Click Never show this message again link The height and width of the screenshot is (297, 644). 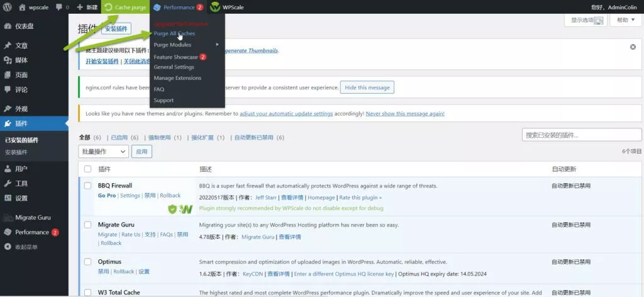(x=405, y=114)
